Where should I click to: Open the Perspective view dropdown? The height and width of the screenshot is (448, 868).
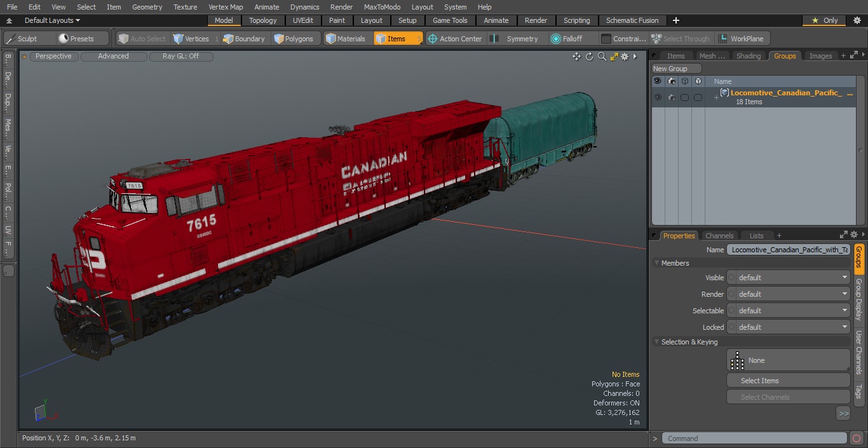(54, 57)
